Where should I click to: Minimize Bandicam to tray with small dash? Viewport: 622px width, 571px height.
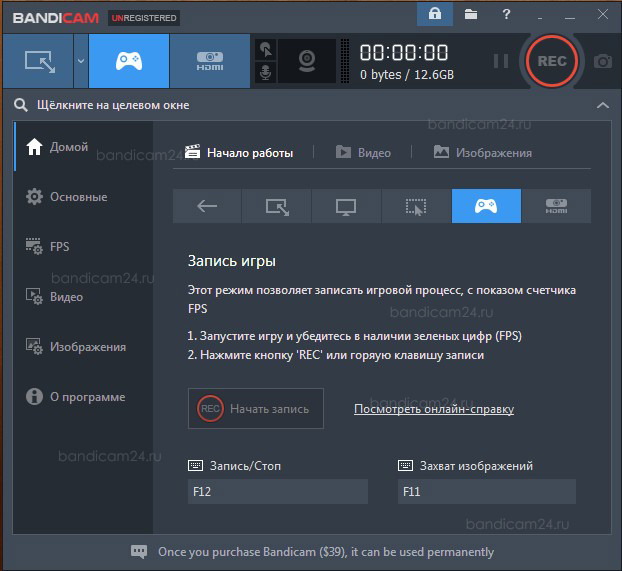pos(540,18)
